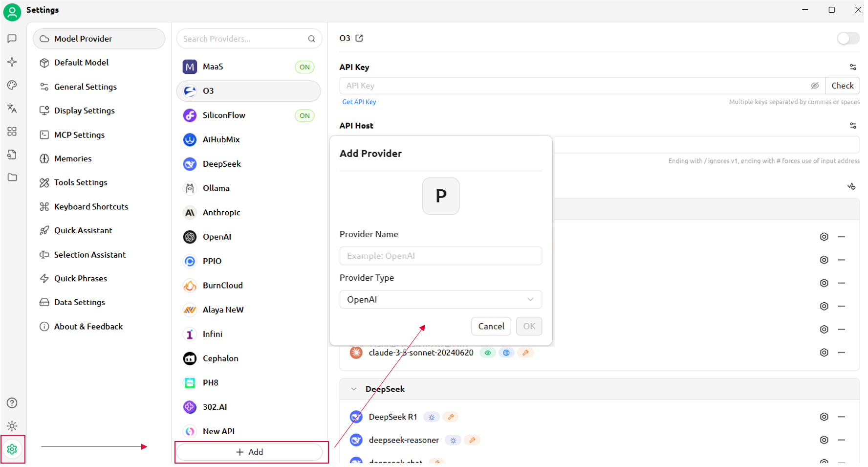Click the Check API key button

click(x=843, y=86)
